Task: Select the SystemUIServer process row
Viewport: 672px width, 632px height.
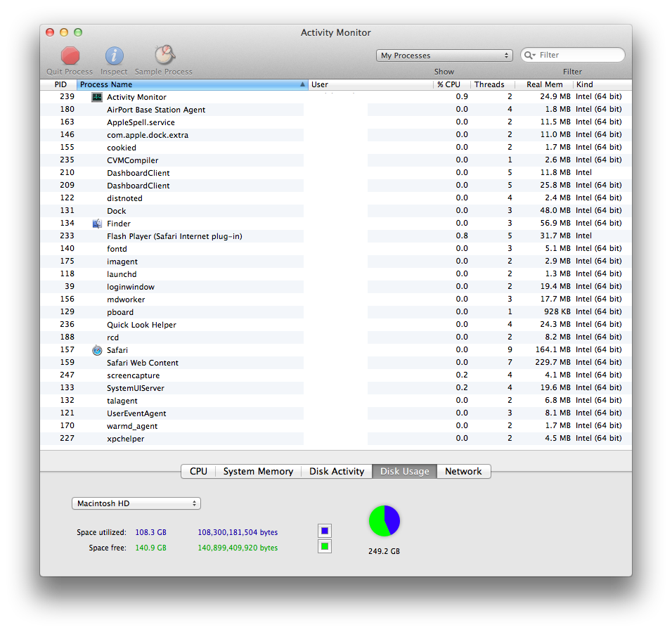Action: click(x=336, y=388)
